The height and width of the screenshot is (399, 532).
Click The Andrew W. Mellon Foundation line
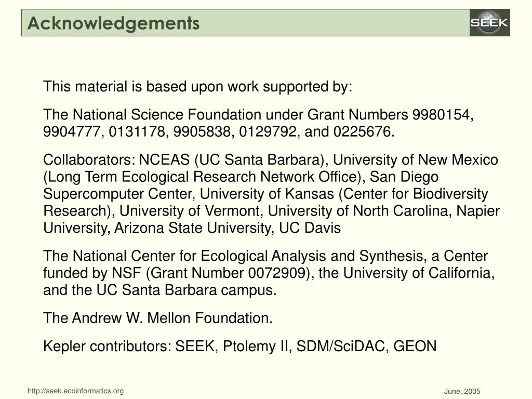pos(158,318)
